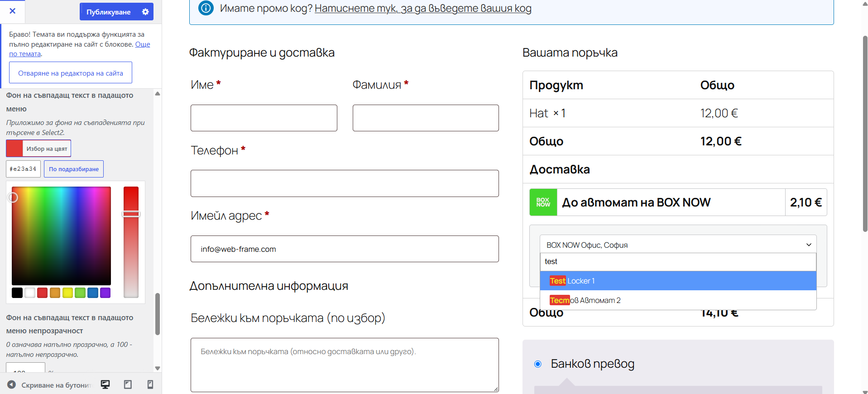The width and height of the screenshot is (868, 394).
Task: Select the Банков превод payment option
Action: [x=538, y=364]
